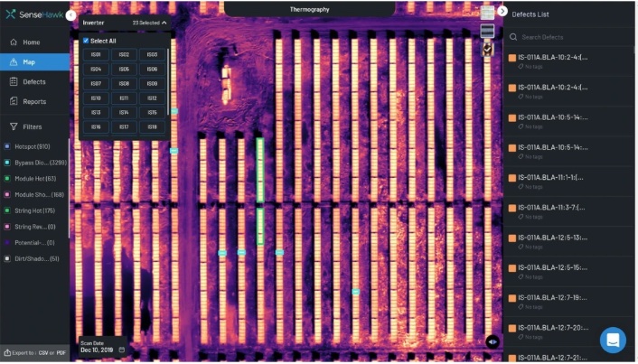This screenshot has width=638, height=364.
Task: Open the Home page in sidebar
Action: pyautogui.click(x=31, y=42)
